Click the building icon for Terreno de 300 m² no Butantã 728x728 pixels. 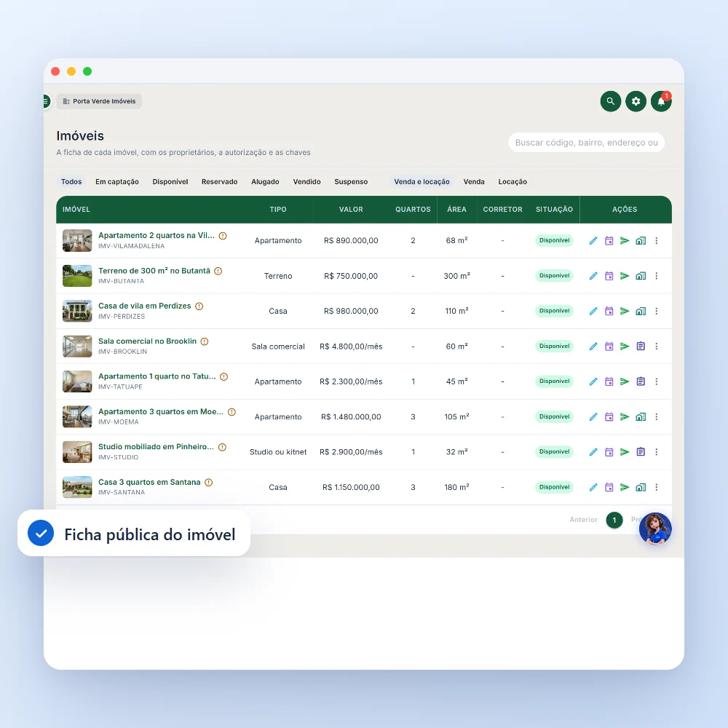click(x=640, y=276)
